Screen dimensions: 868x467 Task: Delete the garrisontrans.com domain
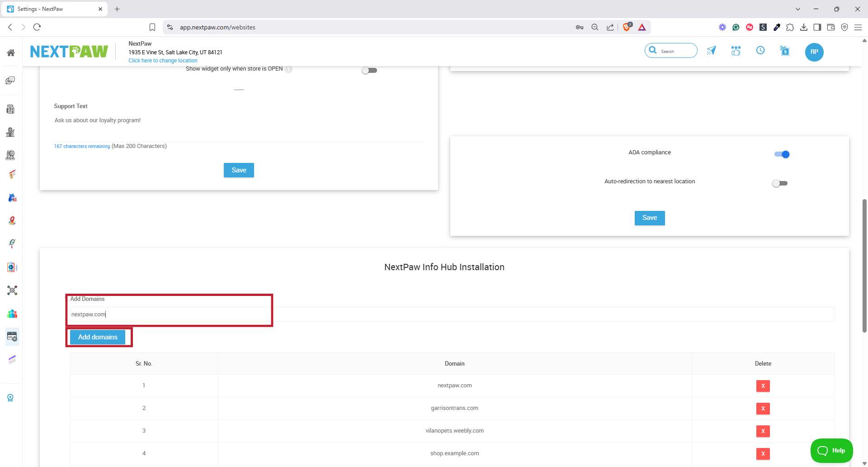(x=763, y=409)
